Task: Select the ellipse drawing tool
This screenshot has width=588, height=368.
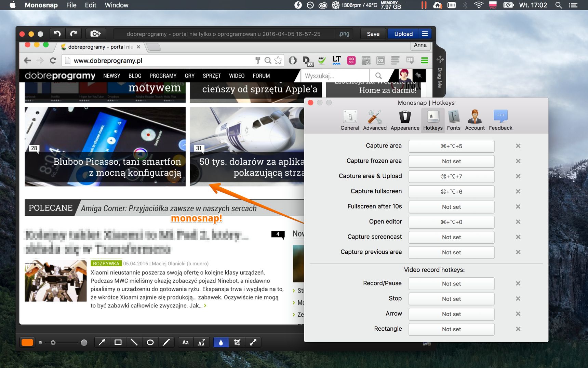Action: (x=150, y=342)
